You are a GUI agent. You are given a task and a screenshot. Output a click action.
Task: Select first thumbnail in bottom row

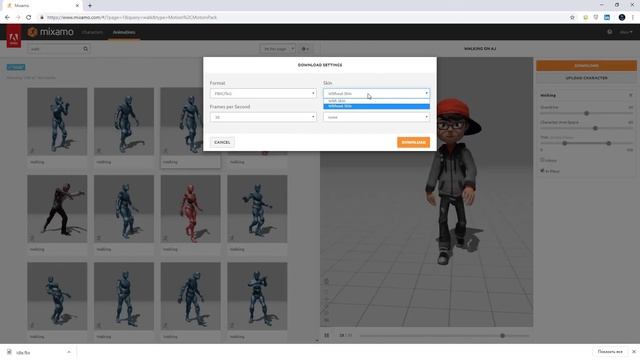[57, 296]
